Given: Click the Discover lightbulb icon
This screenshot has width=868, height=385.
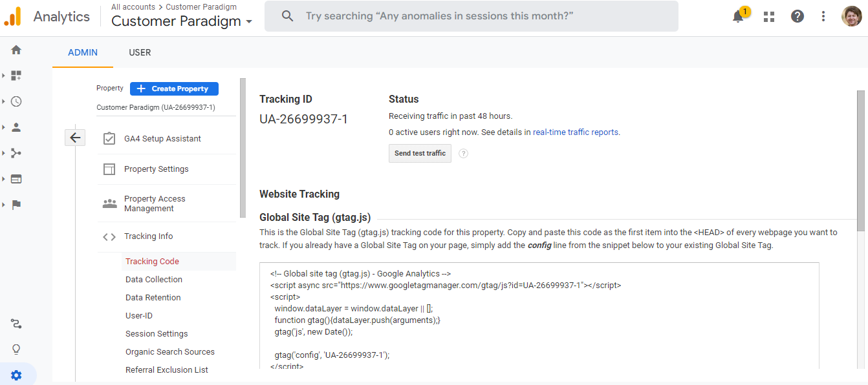Looking at the screenshot, I should pos(16,349).
